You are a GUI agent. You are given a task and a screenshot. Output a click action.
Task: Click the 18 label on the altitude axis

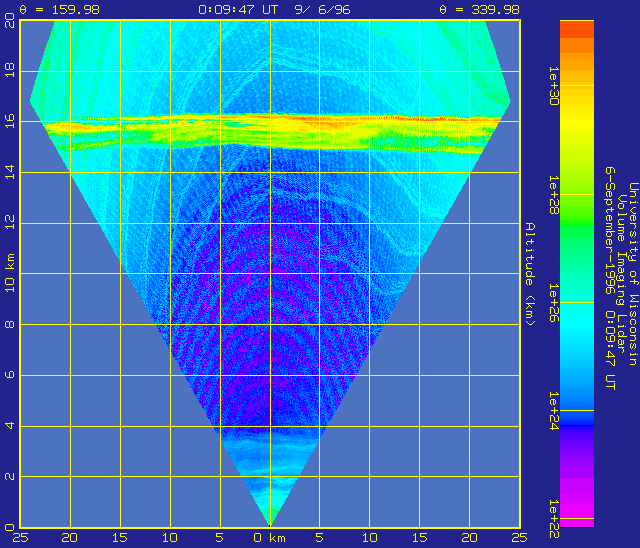(10, 70)
